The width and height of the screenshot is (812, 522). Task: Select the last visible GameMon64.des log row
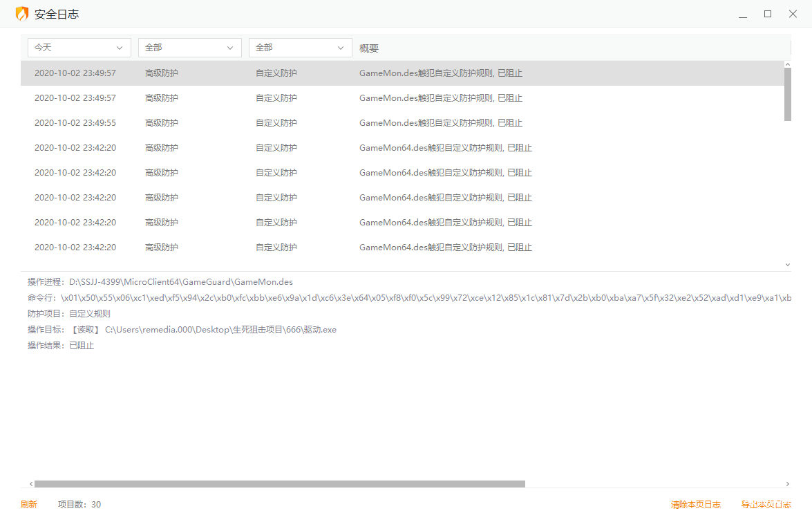(401, 248)
